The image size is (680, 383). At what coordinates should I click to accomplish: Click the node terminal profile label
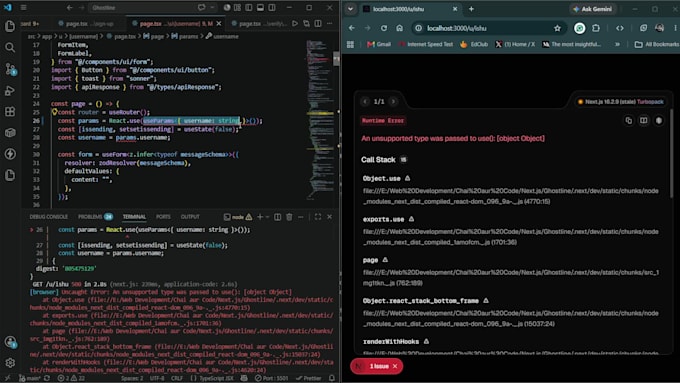(x=238, y=216)
